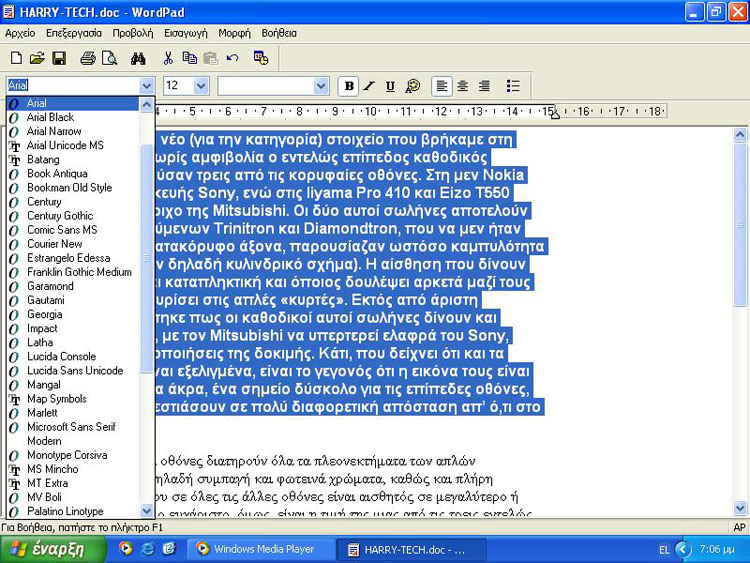Insert Date and Time icon
The width and height of the screenshot is (750, 563).
[x=261, y=58]
